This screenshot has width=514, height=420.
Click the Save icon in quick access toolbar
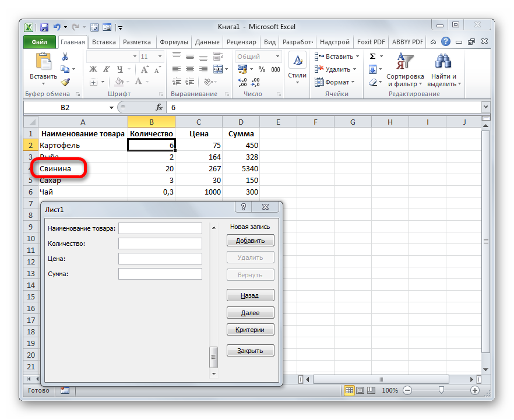pyautogui.click(x=44, y=27)
